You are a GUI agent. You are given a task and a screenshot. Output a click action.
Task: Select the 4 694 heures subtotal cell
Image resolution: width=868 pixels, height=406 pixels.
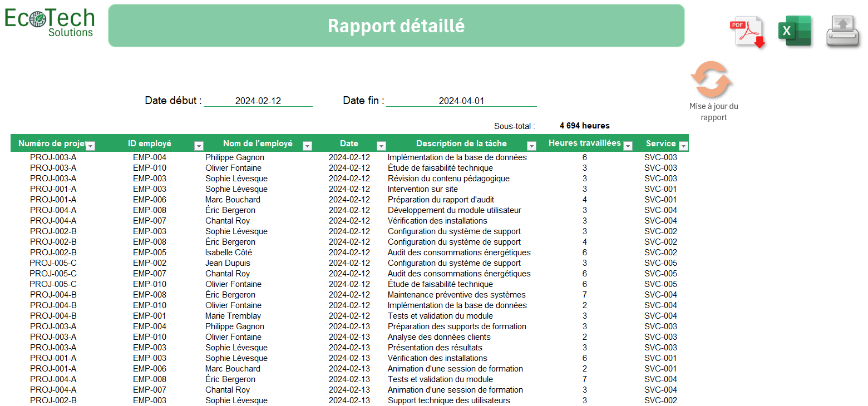(584, 126)
